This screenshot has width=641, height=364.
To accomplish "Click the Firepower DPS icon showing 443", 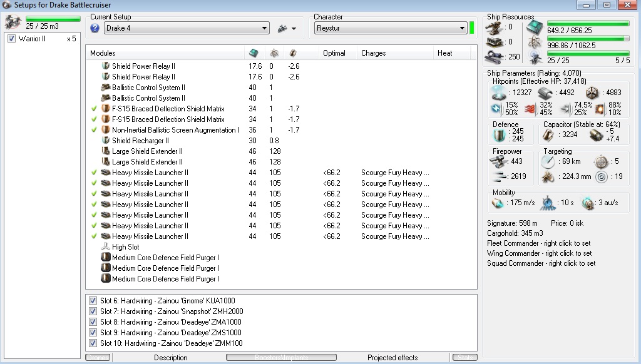I will click(498, 161).
